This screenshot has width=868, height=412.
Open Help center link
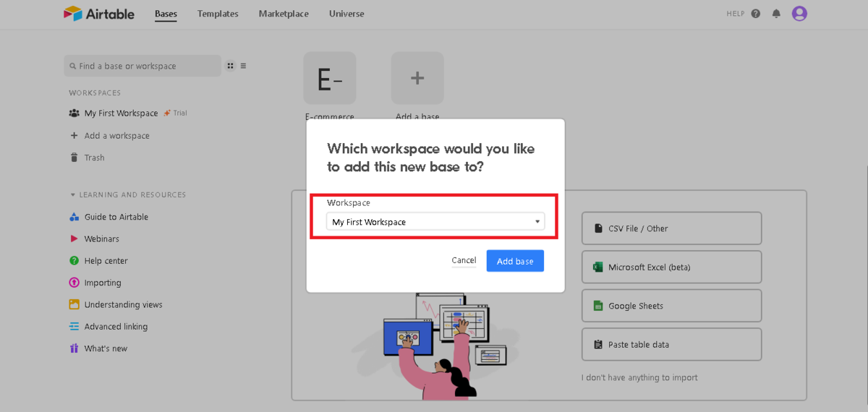pyautogui.click(x=106, y=261)
